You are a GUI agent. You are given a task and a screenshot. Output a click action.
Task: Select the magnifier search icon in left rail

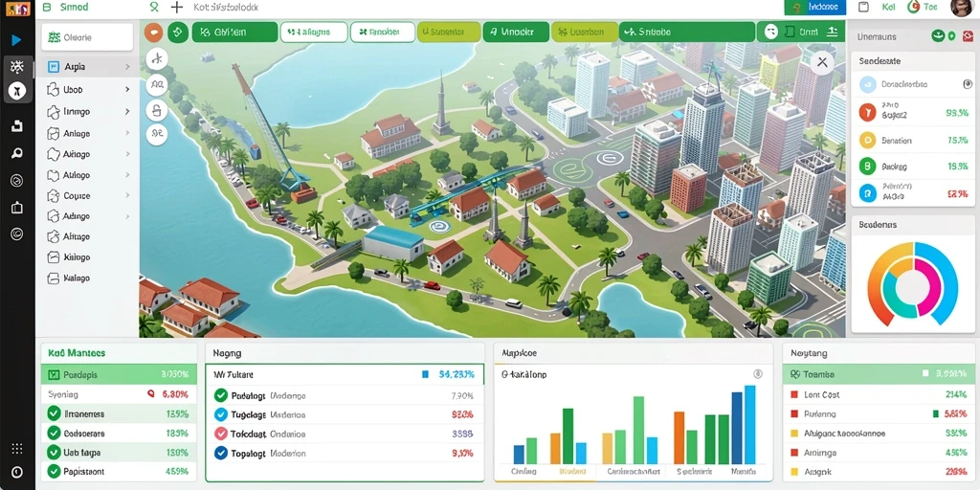pyautogui.click(x=17, y=154)
